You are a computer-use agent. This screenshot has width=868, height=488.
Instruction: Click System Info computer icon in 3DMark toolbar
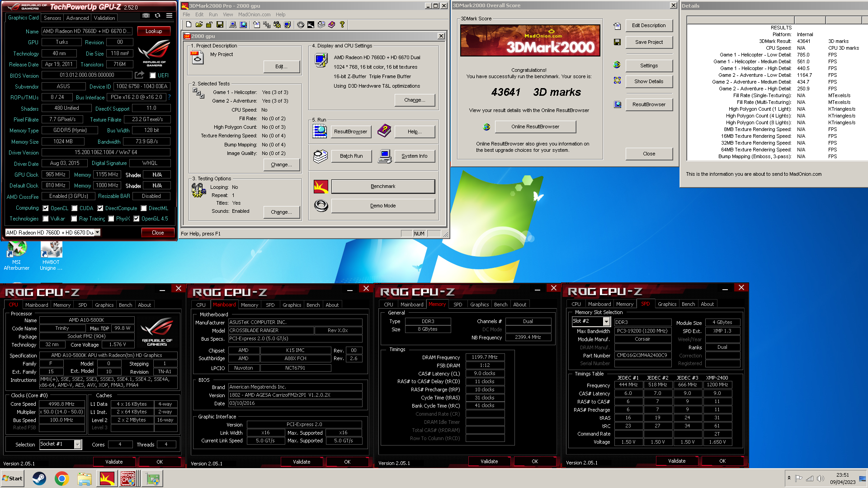point(232,24)
